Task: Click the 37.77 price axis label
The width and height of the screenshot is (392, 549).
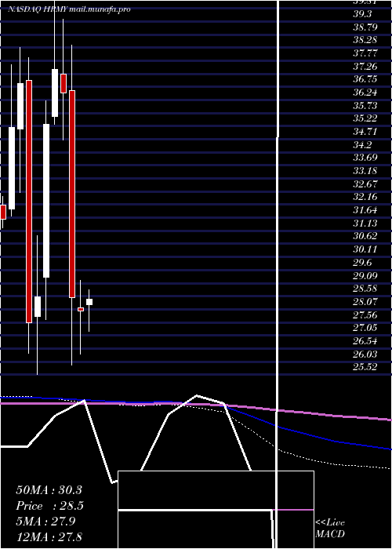Action: (365, 53)
